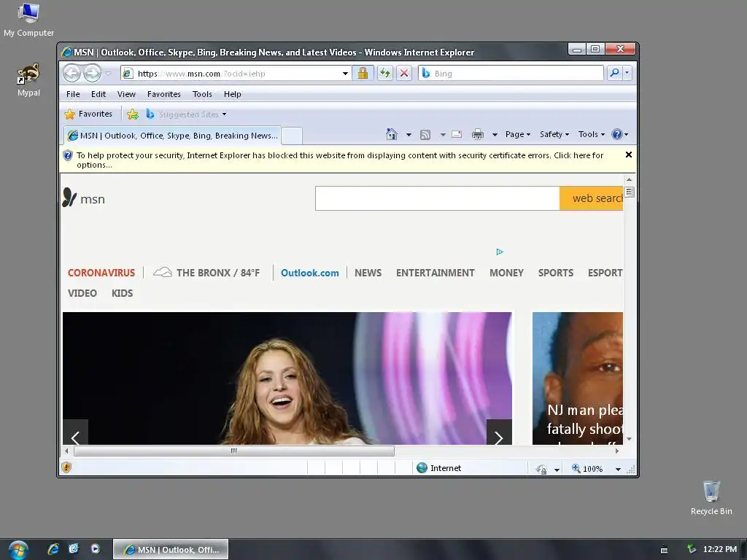Open the Favorites center star button
Image resolution: width=747 pixels, height=560 pixels.
coord(88,114)
